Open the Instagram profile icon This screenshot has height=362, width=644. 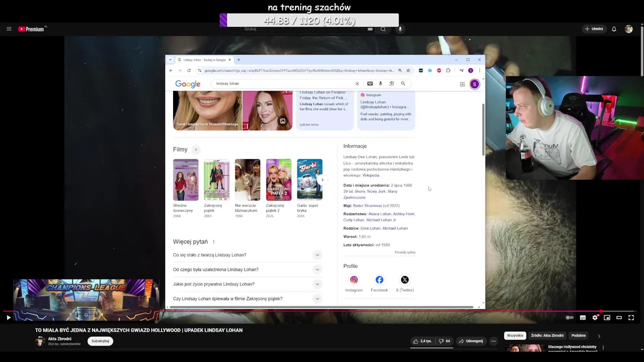click(x=354, y=280)
